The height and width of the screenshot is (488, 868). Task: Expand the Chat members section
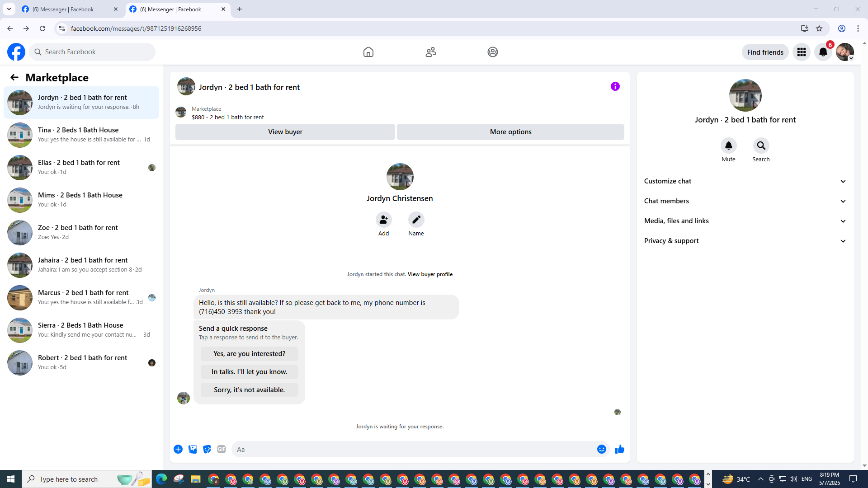pyautogui.click(x=745, y=201)
